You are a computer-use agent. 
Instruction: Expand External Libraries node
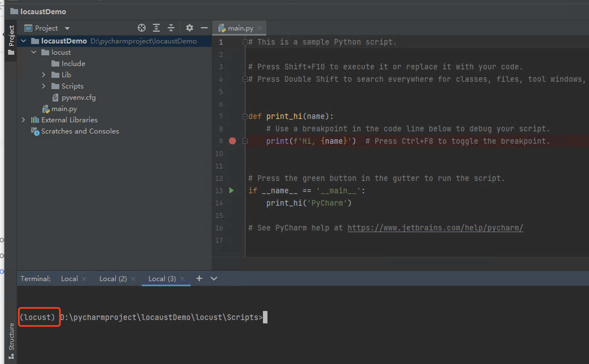pos(23,120)
